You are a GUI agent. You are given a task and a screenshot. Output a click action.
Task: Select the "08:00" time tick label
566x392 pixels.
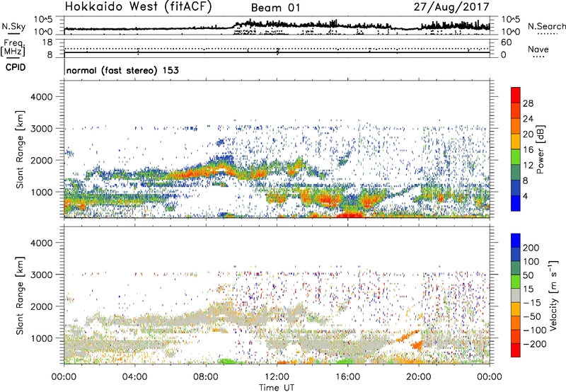point(206,377)
